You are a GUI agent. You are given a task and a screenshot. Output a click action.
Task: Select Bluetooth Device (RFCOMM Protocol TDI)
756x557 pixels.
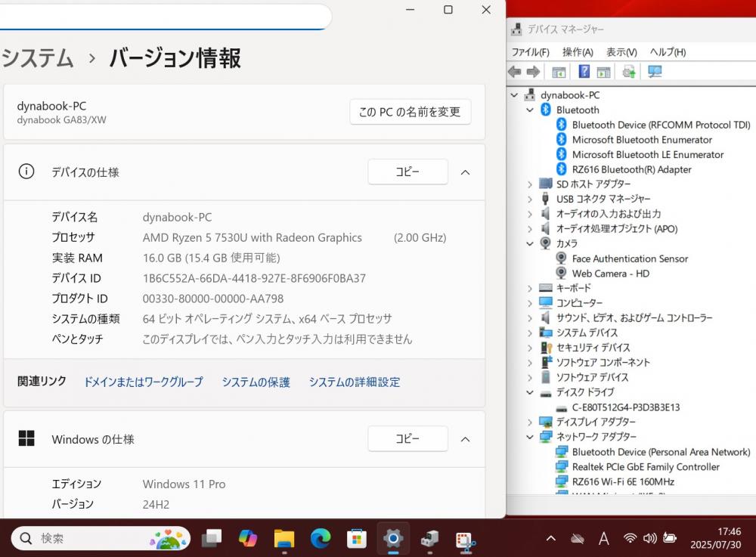(661, 125)
